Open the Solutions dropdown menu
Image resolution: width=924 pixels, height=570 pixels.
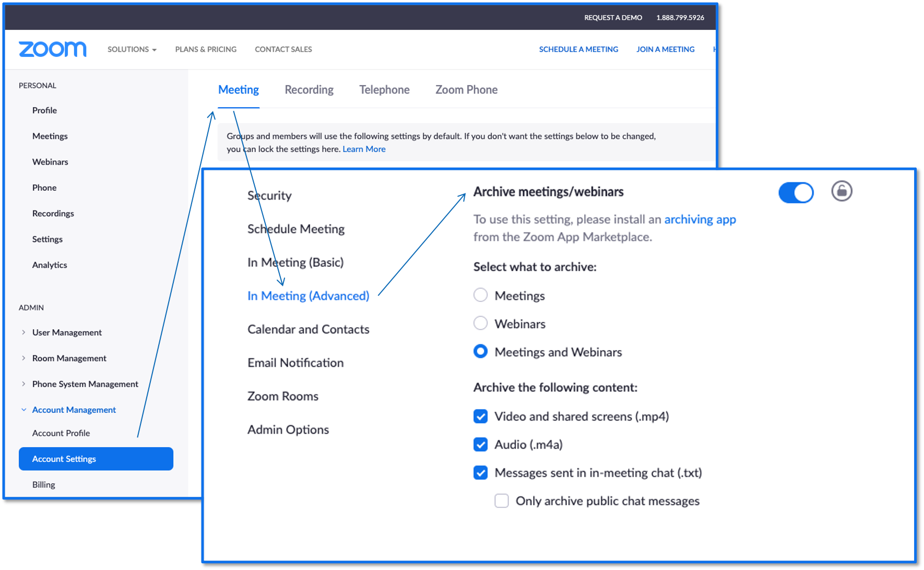pos(132,49)
